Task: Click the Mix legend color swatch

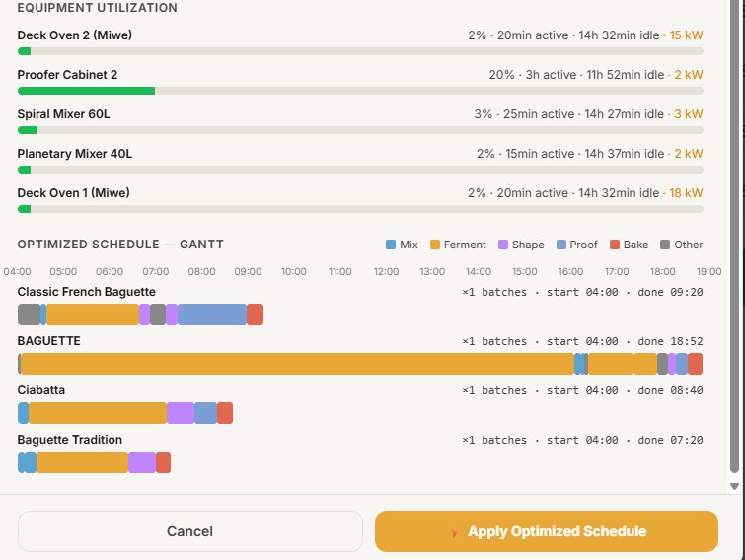Action: point(391,245)
